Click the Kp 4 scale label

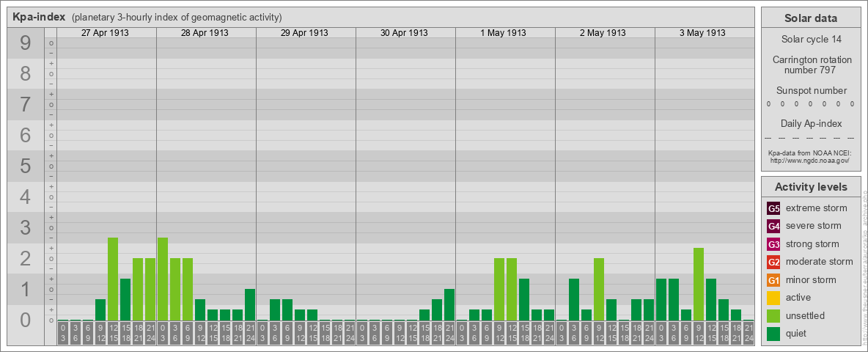(x=26, y=197)
